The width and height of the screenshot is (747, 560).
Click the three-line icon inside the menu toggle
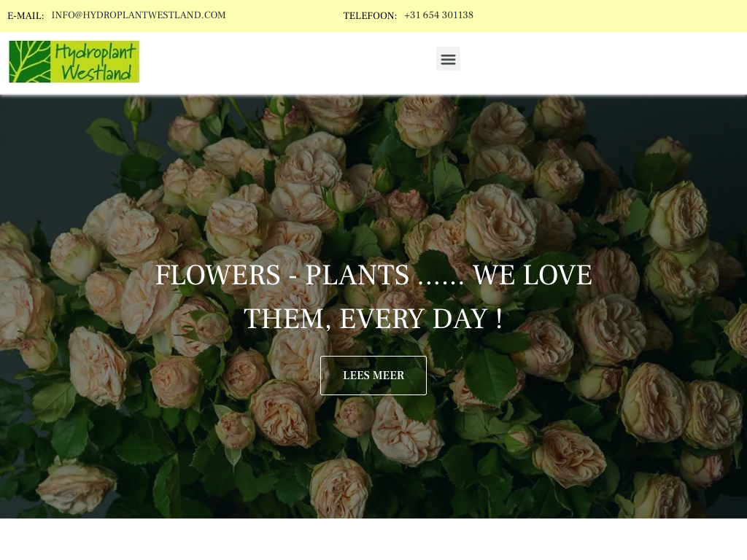click(x=448, y=59)
